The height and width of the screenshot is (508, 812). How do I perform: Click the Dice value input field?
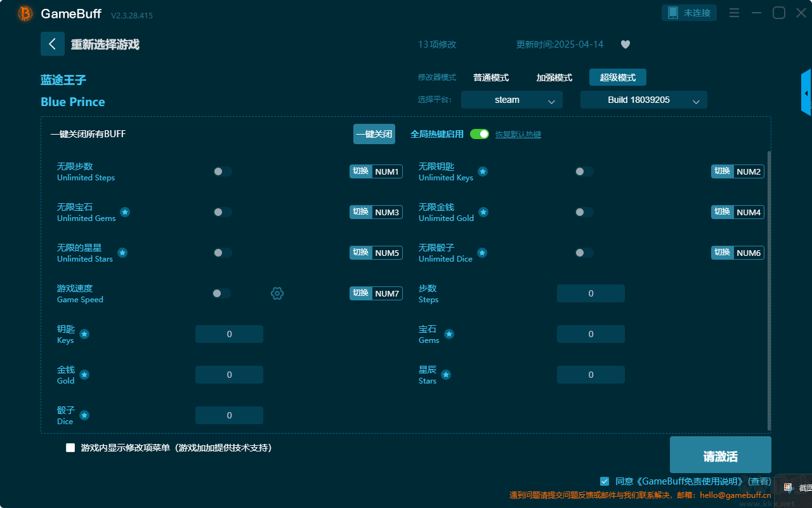[x=229, y=415]
